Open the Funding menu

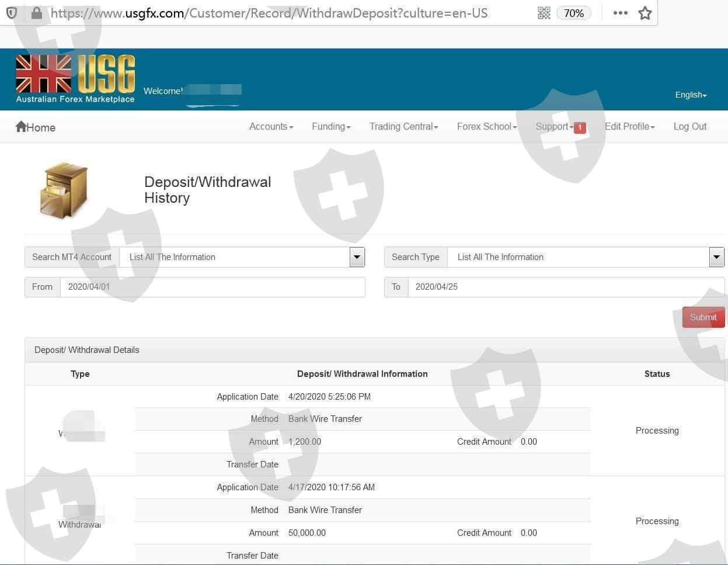click(331, 127)
